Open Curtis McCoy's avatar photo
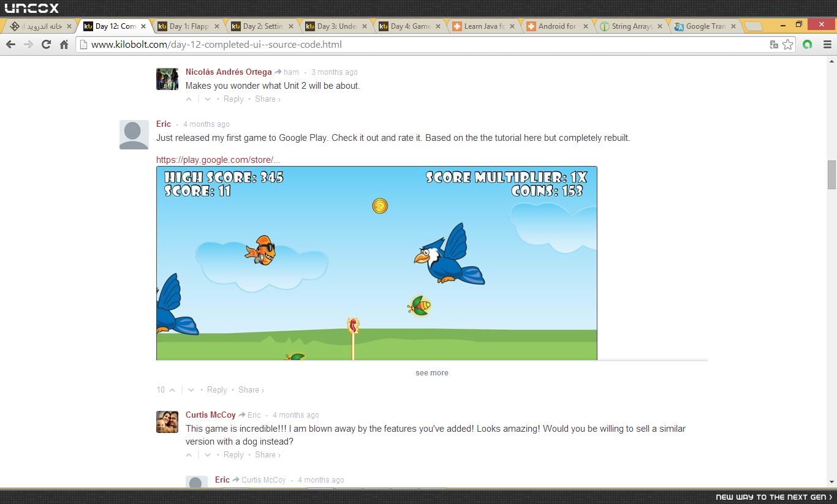 click(167, 422)
